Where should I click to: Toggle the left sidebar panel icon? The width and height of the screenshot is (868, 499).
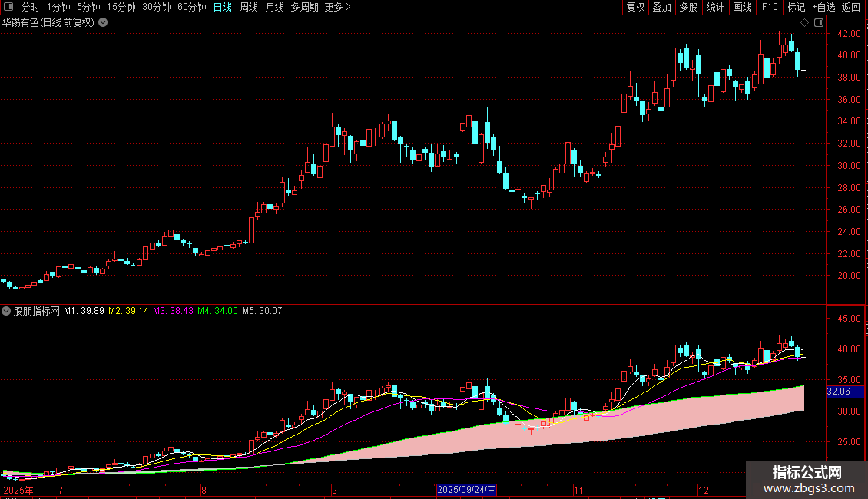point(8,7)
